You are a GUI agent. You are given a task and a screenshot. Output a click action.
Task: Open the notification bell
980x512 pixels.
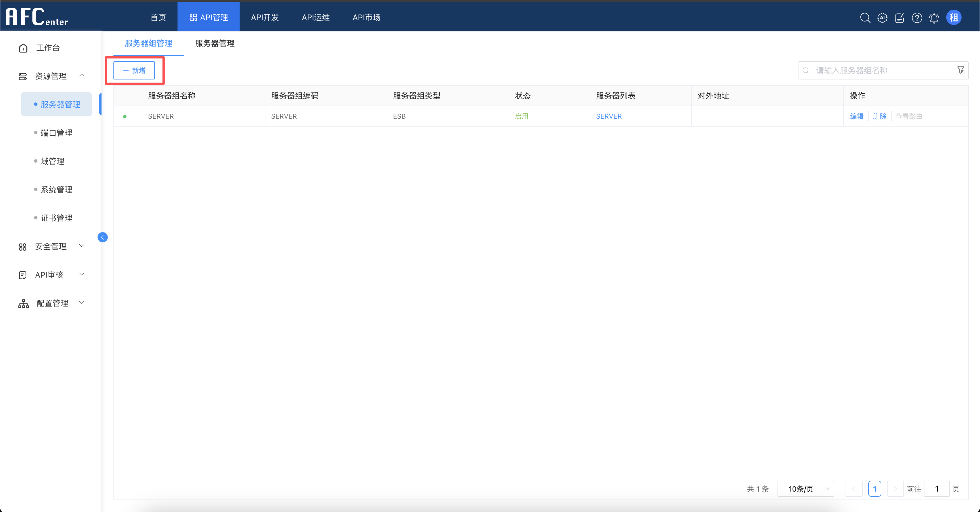click(934, 18)
